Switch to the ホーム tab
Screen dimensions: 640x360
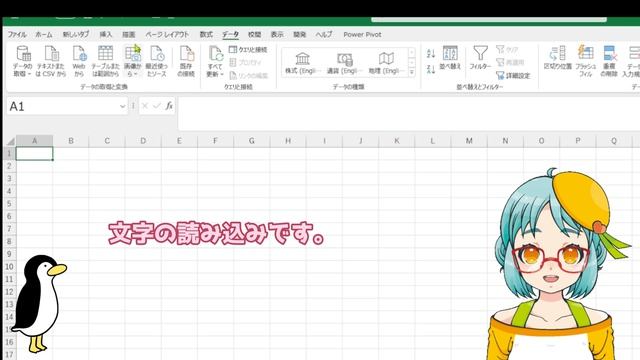click(x=44, y=35)
